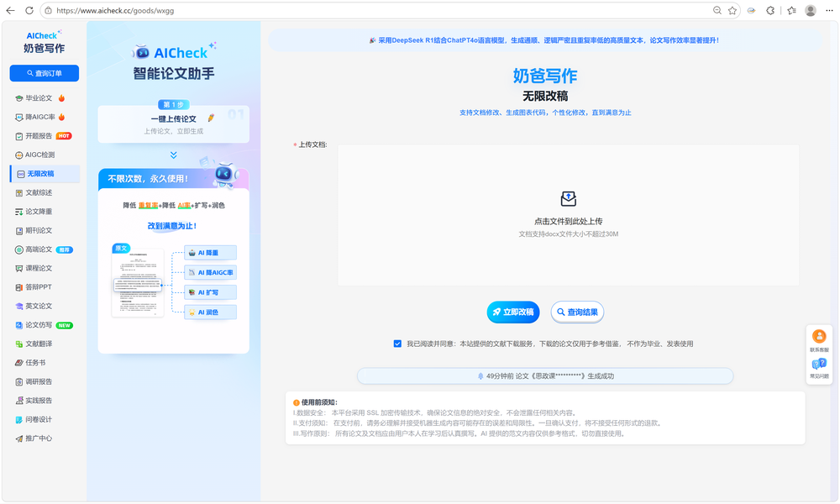Open AIGC检测 in the sidebar
Image resolution: width=840 pixels, height=504 pixels.
click(x=34, y=155)
